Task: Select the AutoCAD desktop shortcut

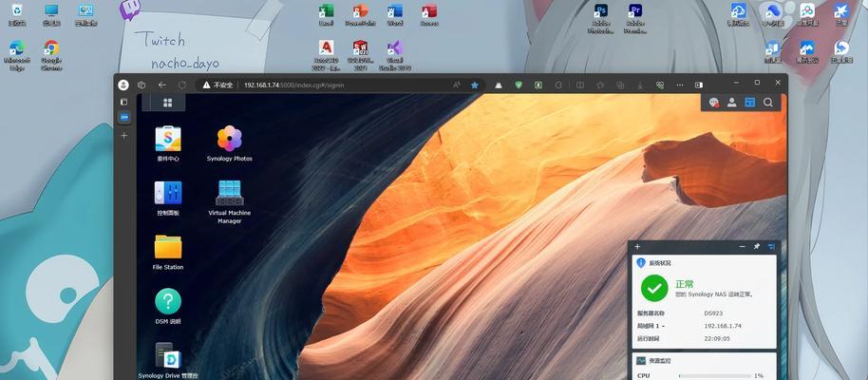Action: coord(326,55)
